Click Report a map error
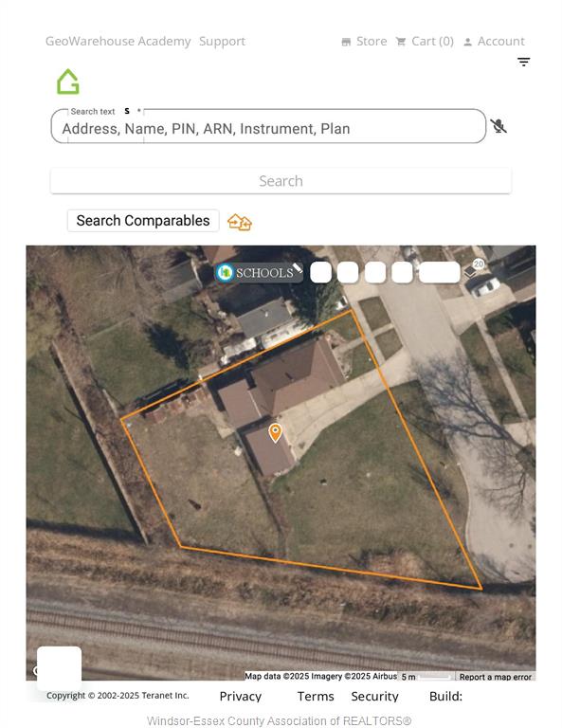 tap(495, 677)
